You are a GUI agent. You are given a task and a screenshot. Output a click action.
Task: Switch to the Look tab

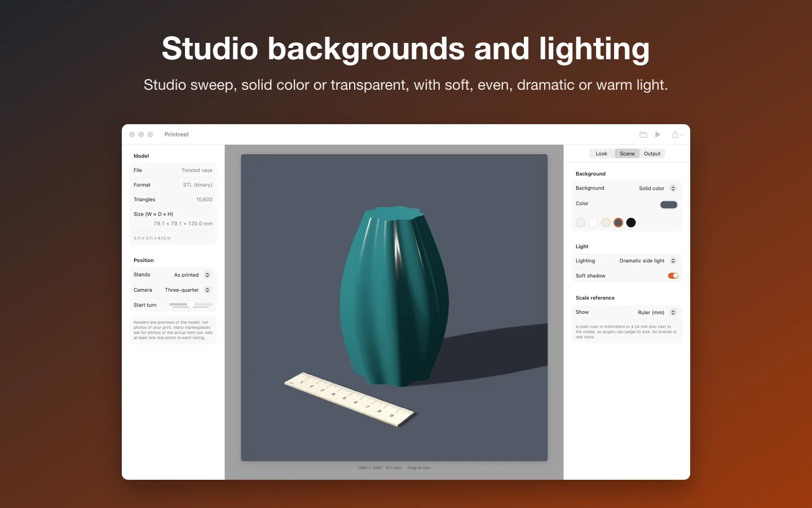pyautogui.click(x=601, y=154)
